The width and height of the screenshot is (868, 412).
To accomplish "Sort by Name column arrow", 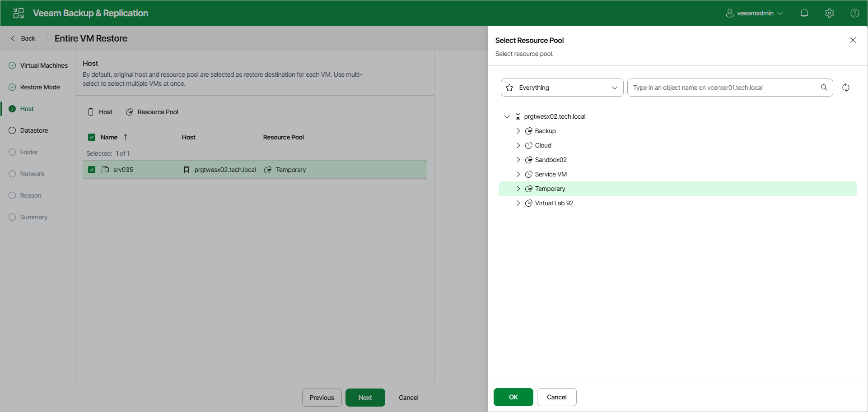I will coord(126,137).
